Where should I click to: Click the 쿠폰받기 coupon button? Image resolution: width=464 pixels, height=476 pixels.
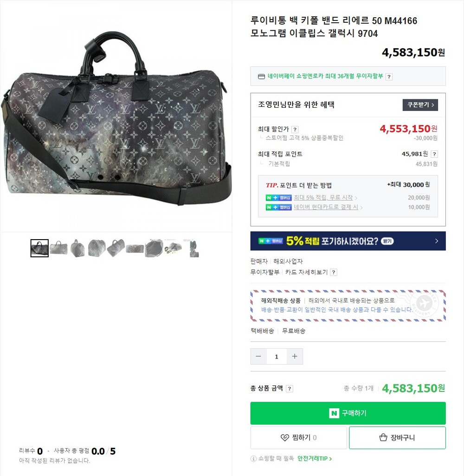420,105
